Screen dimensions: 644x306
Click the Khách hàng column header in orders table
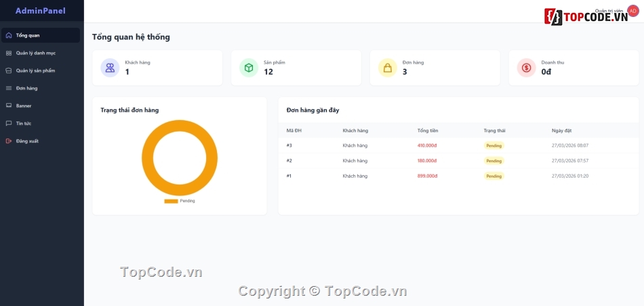pyautogui.click(x=355, y=131)
